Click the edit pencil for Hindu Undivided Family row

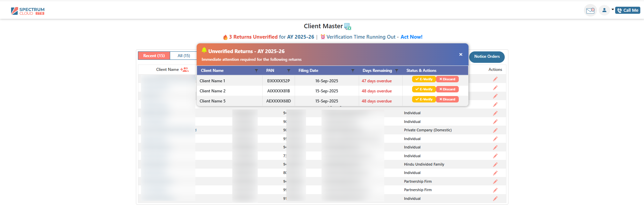(x=495, y=165)
